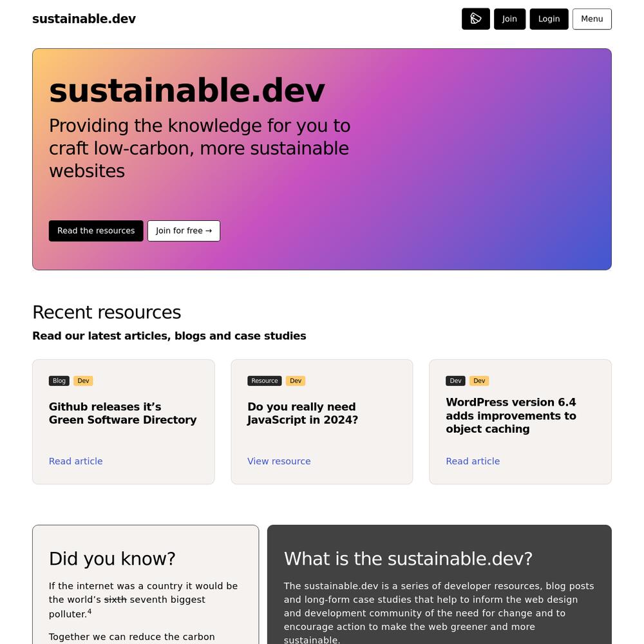This screenshot has height=644, width=644.
Task: Click dark Dev tag on WordPress card
Action: pos(455,381)
